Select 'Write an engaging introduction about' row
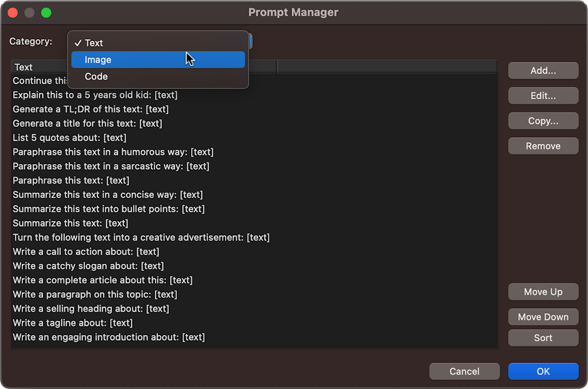 click(109, 337)
